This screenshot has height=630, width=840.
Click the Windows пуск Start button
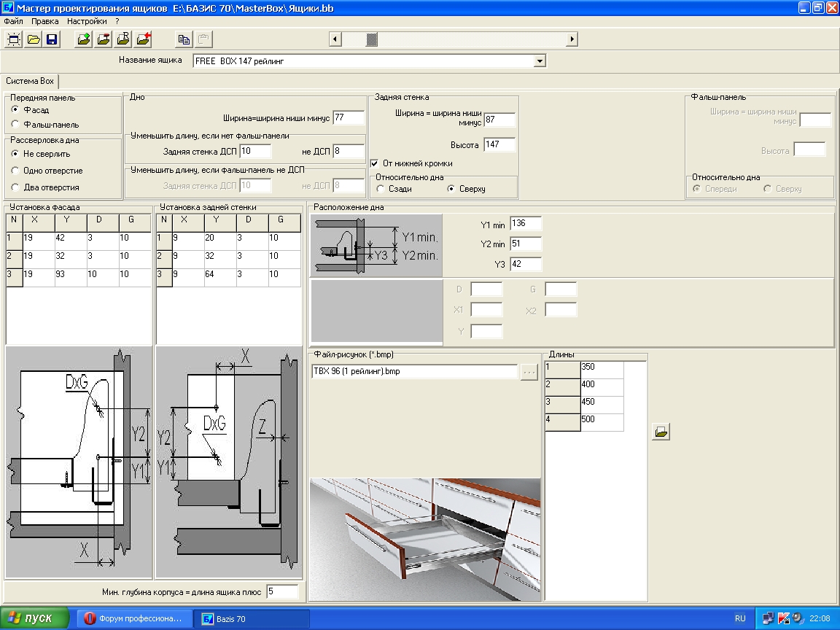tap(34, 618)
